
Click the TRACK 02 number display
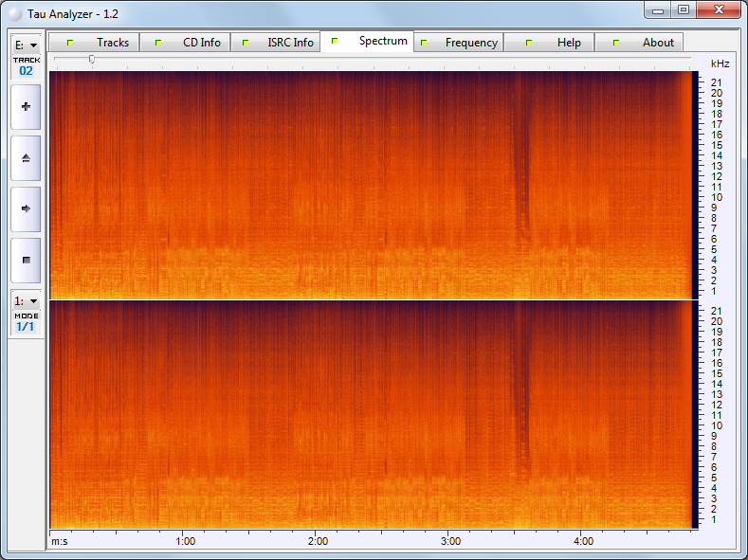click(26, 70)
